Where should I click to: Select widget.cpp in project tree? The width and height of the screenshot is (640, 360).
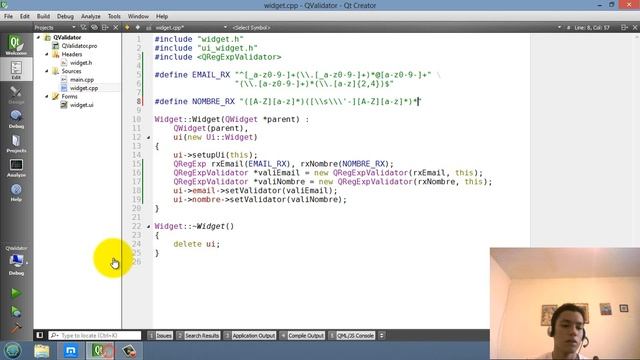click(x=84, y=88)
